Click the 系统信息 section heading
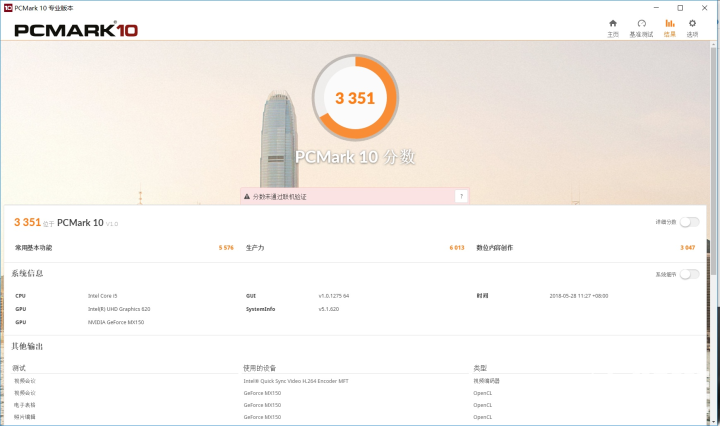The height and width of the screenshot is (426, 720). click(x=27, y=274)
